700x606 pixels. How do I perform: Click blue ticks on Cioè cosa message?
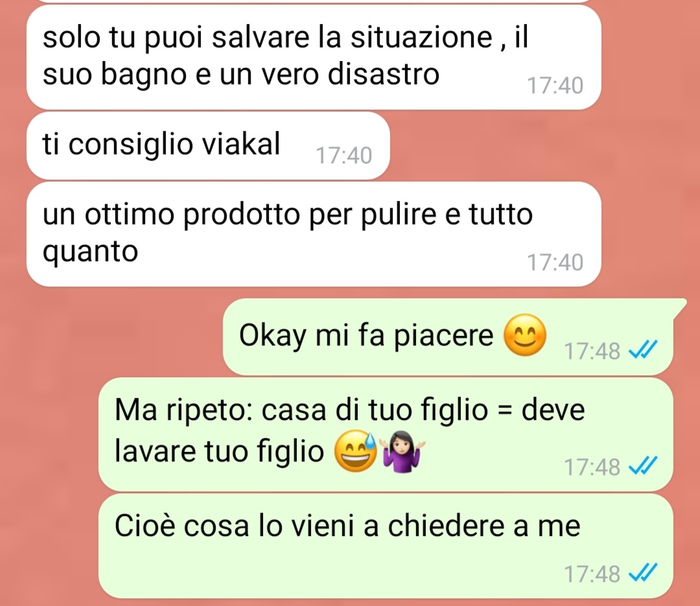coord(643,573)
